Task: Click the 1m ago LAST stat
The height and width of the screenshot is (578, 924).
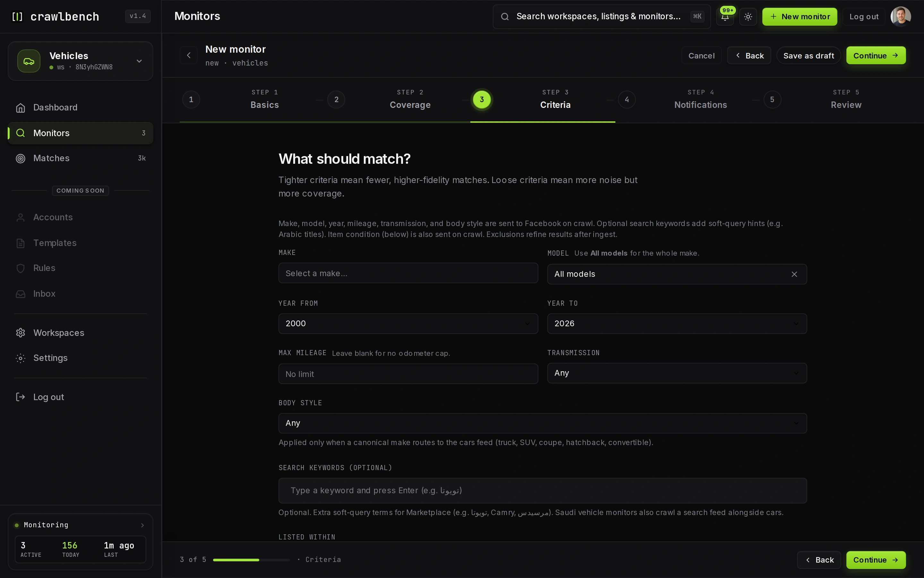Action: (119, 549)
